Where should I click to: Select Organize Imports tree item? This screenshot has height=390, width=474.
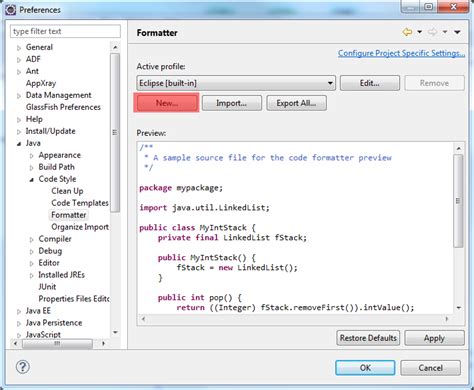tap(80, 227)
